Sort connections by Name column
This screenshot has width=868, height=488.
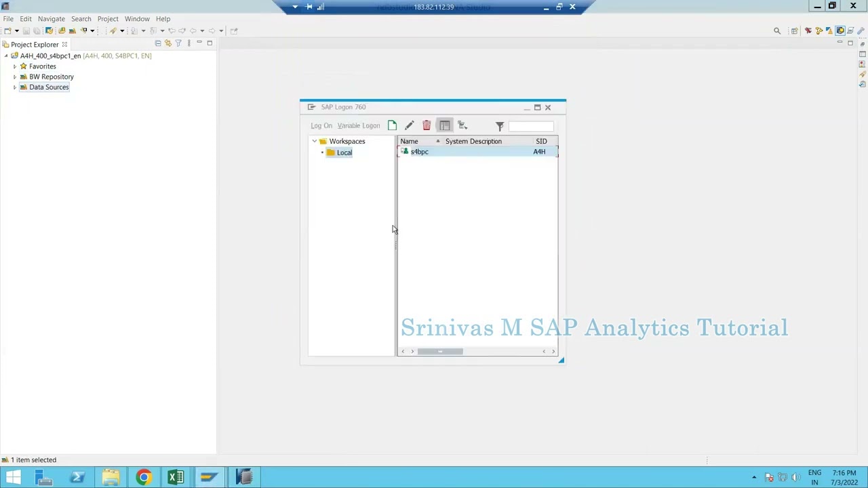tap(409, 142)
